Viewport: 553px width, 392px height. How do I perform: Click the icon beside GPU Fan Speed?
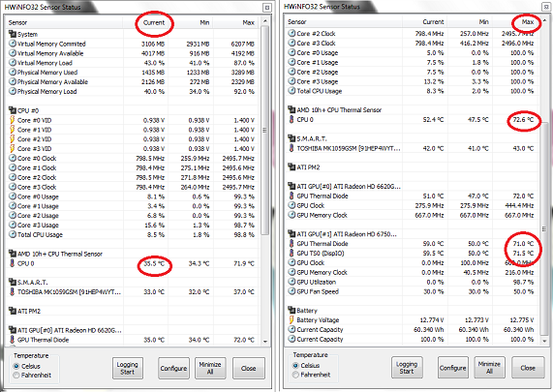click(x=292, y=291)
